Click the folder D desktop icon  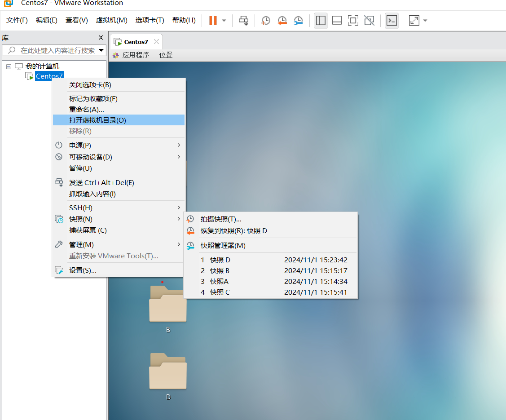pos(168,376)
